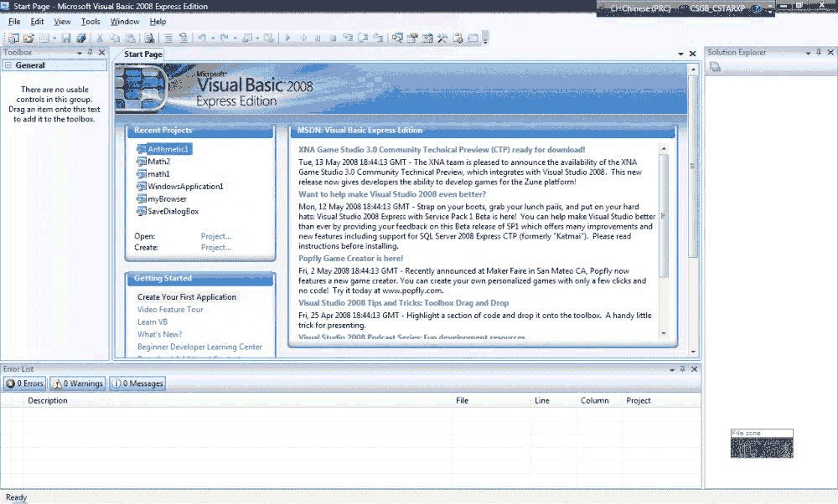Open the Arithmetic1 recent project
This screenshot has height=504, width=838.
(x=168, y=149)
